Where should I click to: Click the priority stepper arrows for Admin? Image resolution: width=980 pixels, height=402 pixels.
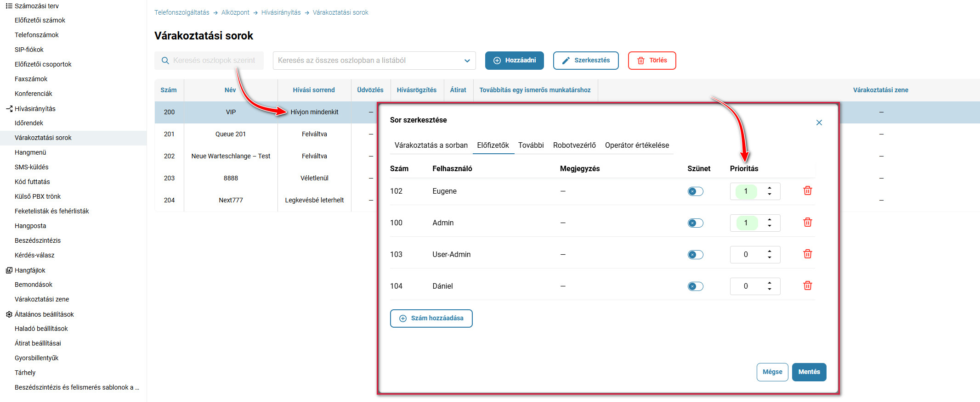point(769,223)
